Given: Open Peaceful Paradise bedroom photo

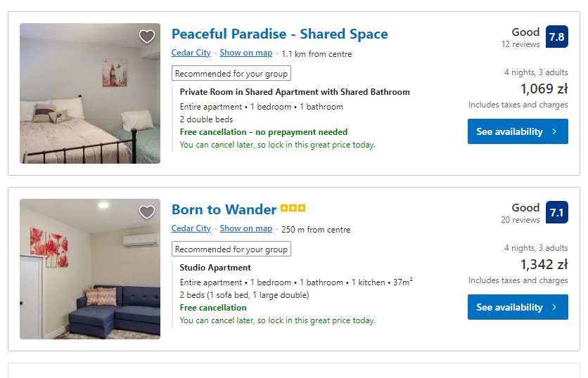Looking at the screenshot, I should (90, 93).
